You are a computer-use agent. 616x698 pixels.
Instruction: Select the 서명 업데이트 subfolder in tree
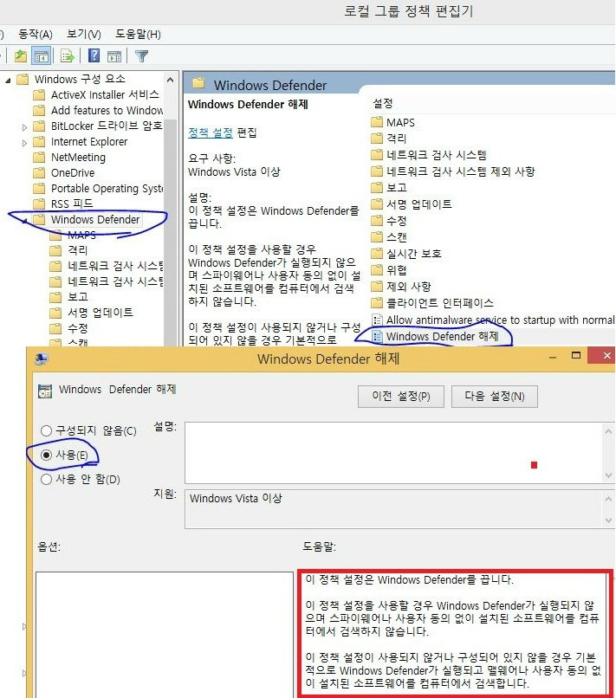pos(92,313)
